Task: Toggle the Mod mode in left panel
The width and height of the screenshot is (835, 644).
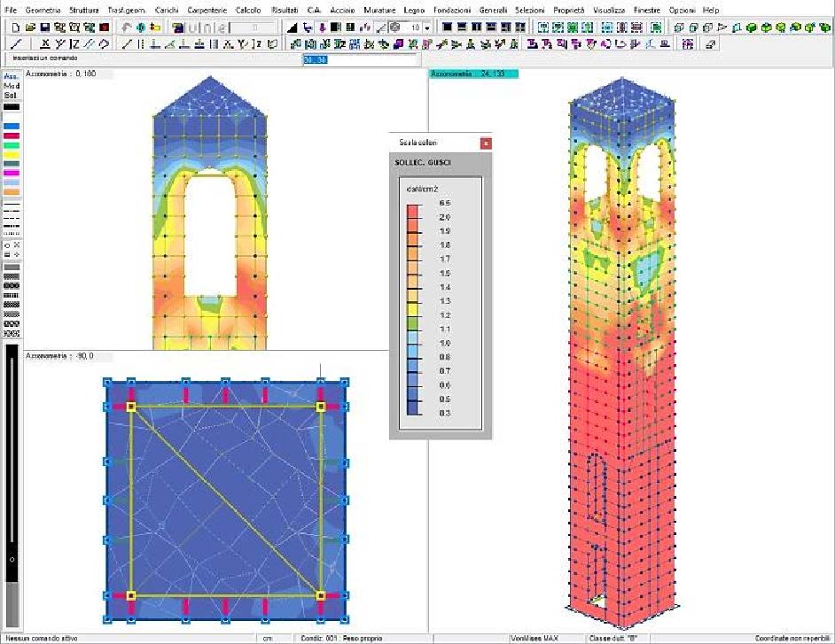Action: [11, 86]
